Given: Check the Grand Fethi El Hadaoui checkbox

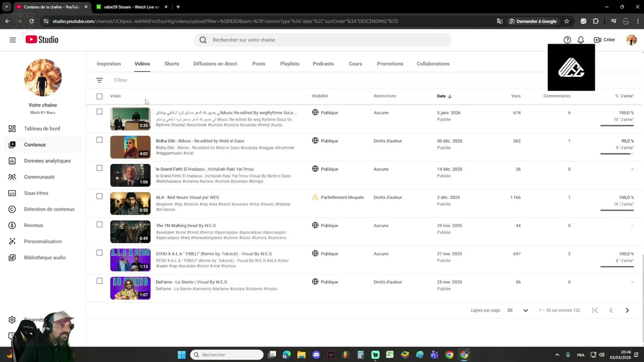Looking at the screenshot, I should point(99,168).
